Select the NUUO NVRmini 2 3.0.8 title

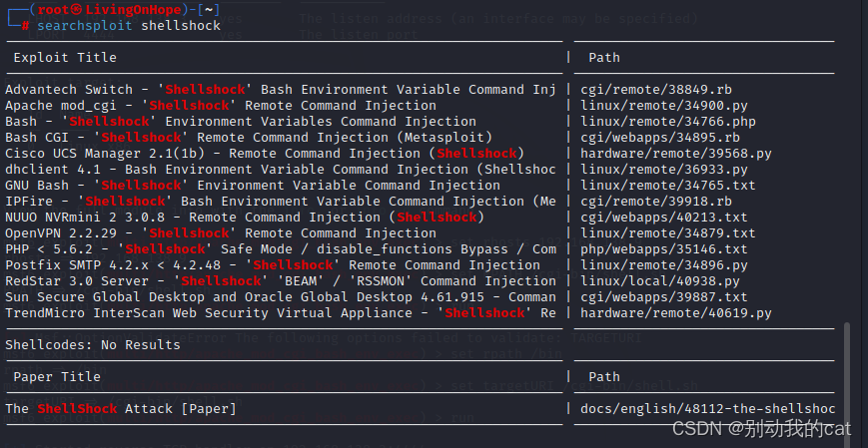[245, 218]
